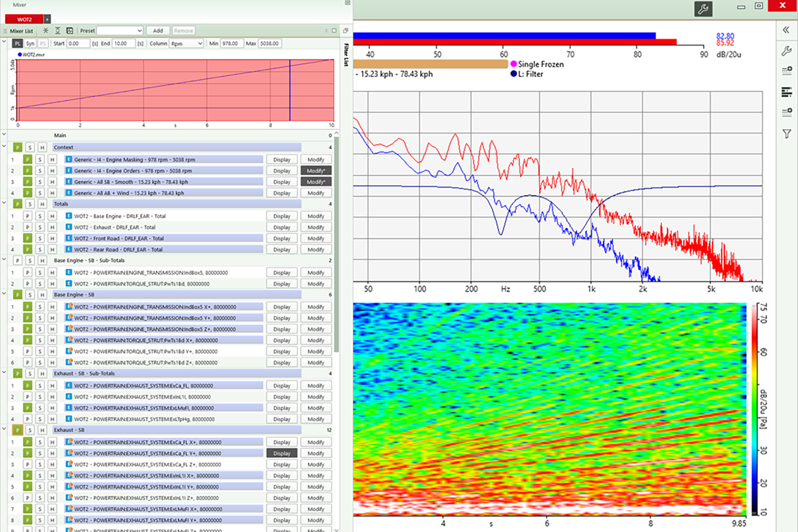Click Add preset button
Image resolution: width=798 pixels, height=532 pixels.
pyautogui.click(x=158, y=31)
